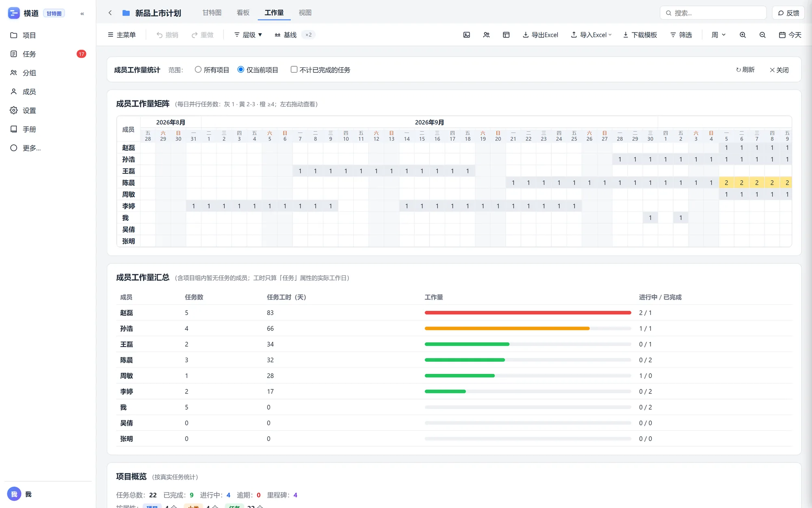Screen dimensions: 812x508
Task: Switch to the 看板 tab
Action: [243, 13]
